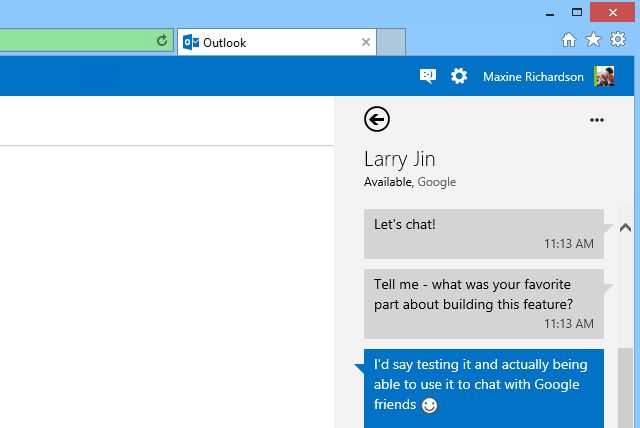Click the refresh icon in the address bar

(162, 42)
